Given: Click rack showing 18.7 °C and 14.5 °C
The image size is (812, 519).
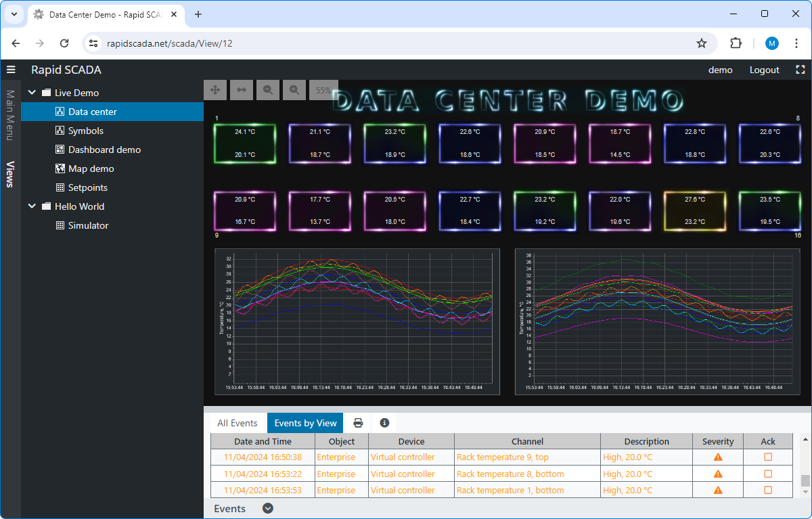Looking at the screenshot, I should click(620, 143).
